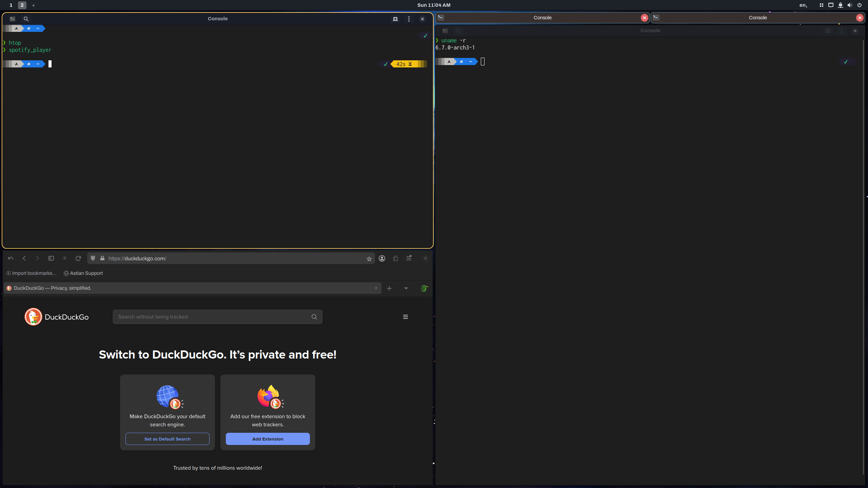Viewport: 868px width, 488px height.
Task: Click the DuckDuckGo logo
Action: (57, 317)
